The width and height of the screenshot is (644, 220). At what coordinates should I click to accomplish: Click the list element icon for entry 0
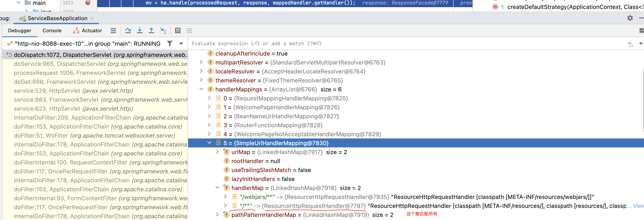219,98
